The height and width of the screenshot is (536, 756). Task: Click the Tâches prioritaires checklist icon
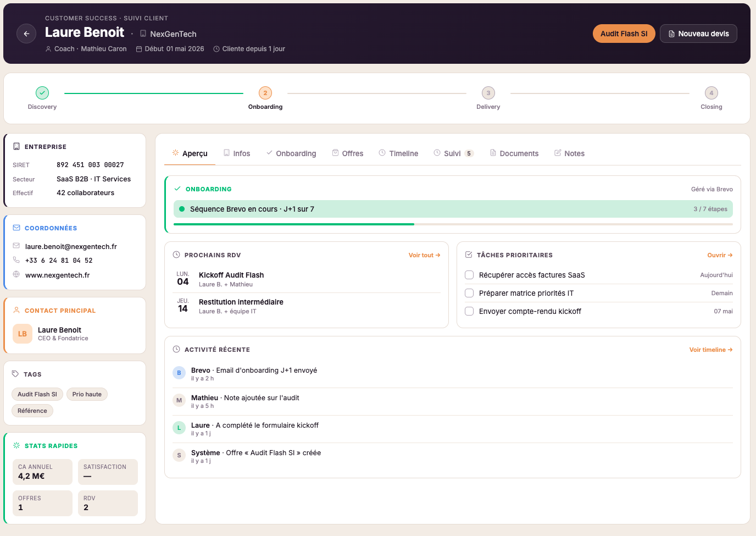[469, 255]
